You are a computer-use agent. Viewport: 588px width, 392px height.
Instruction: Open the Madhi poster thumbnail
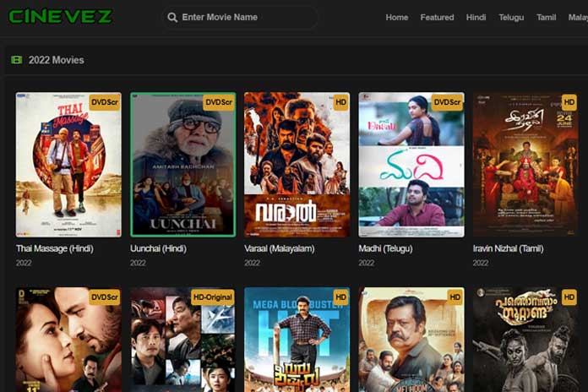pyautogui.click(x=411, y=165)
